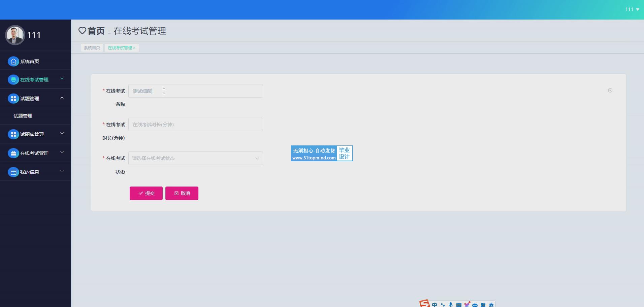Close the 在线考试管理 tab with its X
The image size is (644, 307).
tap(134, 48)
